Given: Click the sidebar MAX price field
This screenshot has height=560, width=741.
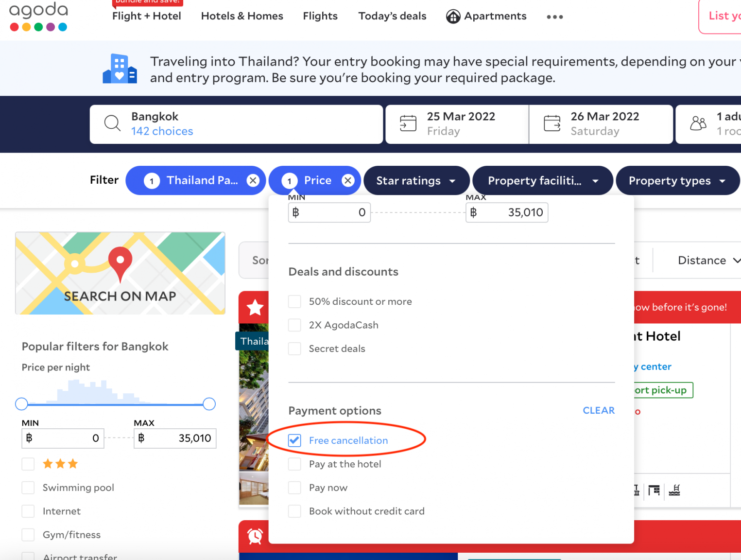Looking at the screenshot, I should [x=175, y=438].
